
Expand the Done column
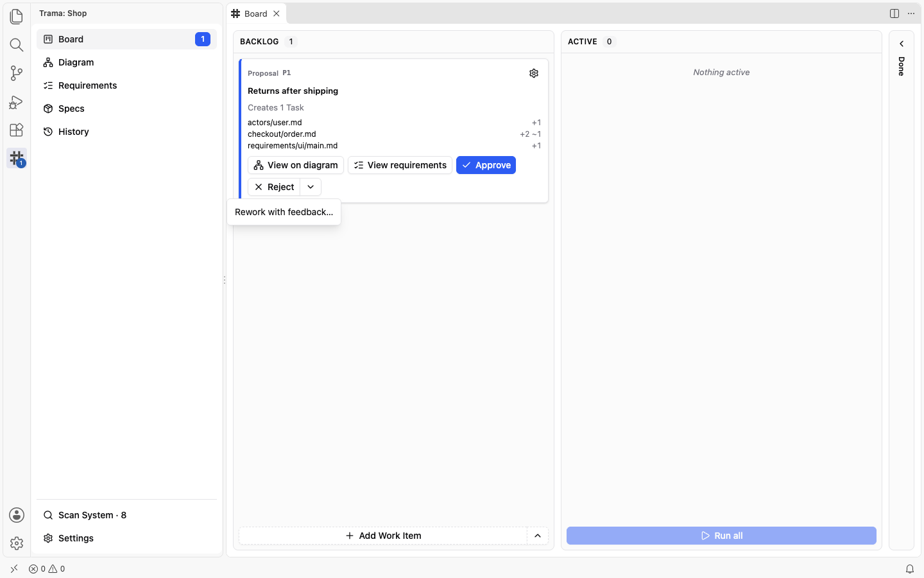click(902, 44)
